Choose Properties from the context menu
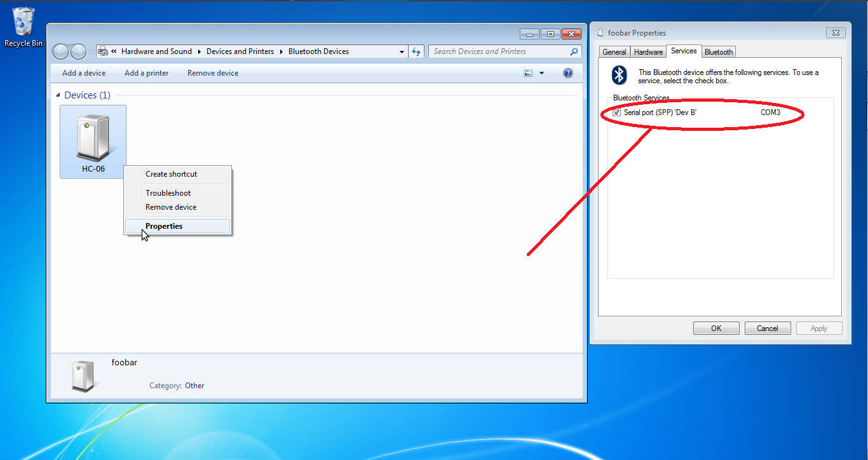The height and width of the screenshot is (460, 868). pyautogui.click(x=164, y=226)
